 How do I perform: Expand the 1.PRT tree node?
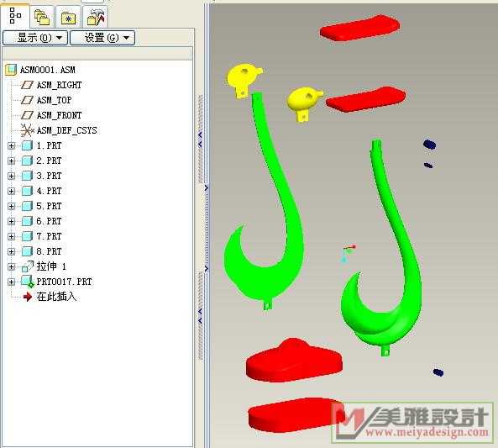11,145
